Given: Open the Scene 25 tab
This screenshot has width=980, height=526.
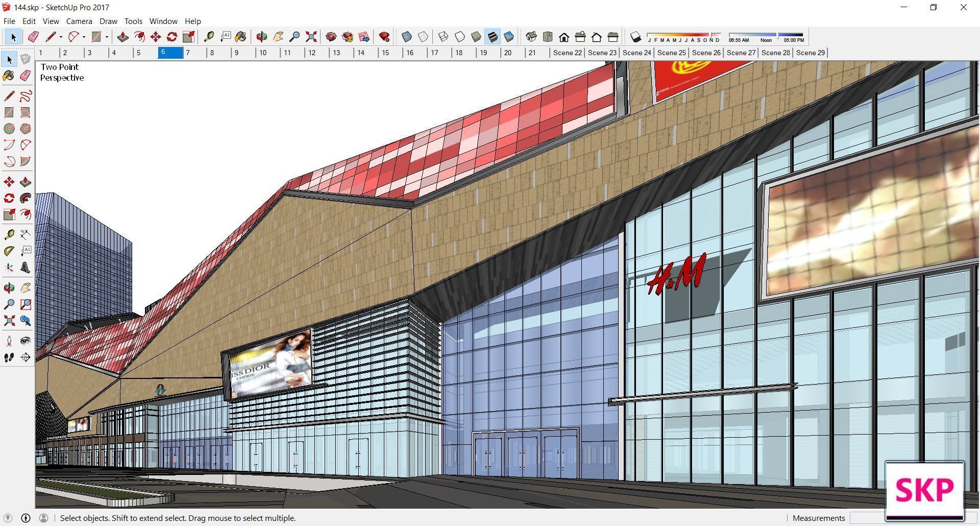Looking at the screenshot, I should 672,53.
